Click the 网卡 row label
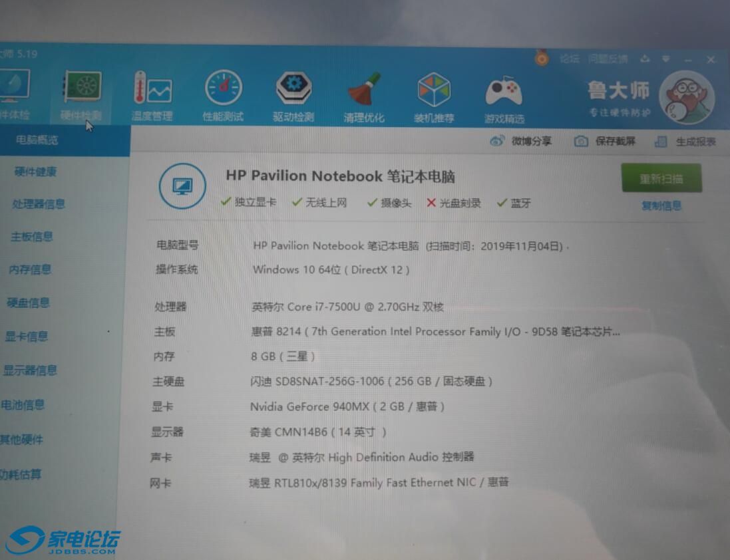The width and height of the screenshot is (730, 560). pos(160,484)
